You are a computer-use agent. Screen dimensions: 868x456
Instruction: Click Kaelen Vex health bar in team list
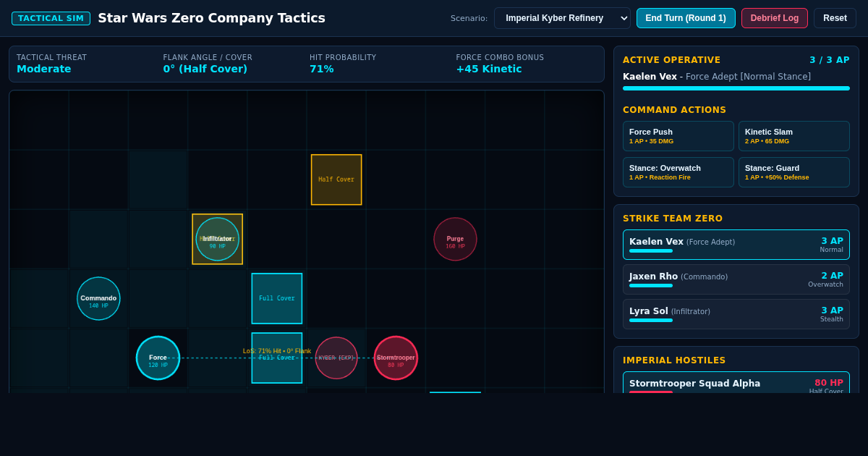click(651, 251)
